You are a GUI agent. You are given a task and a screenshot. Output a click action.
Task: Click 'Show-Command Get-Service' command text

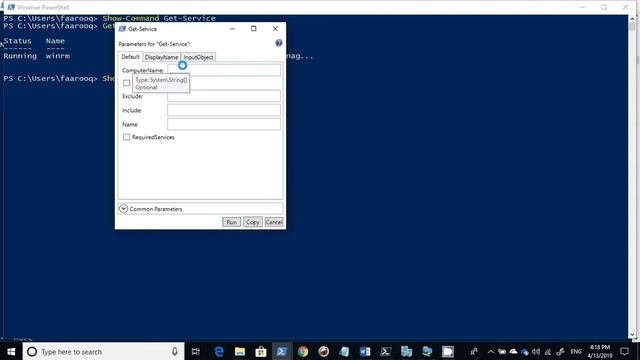coord(159,18)
